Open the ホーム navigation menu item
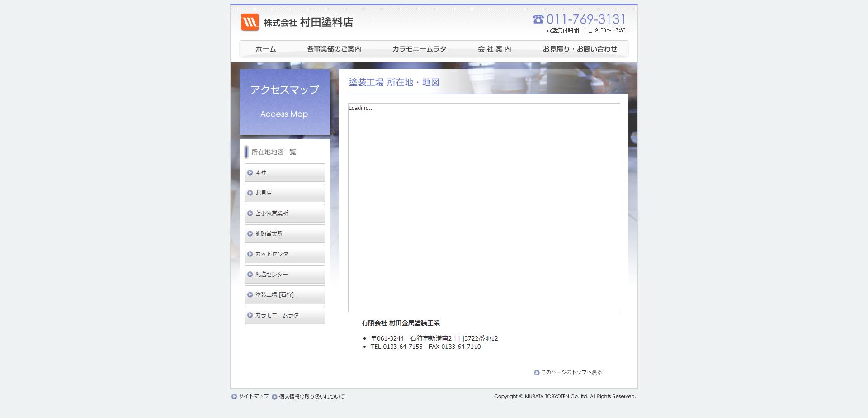Image resolution: width=868 pixels, height=418 pixels. tap(265, 49)
